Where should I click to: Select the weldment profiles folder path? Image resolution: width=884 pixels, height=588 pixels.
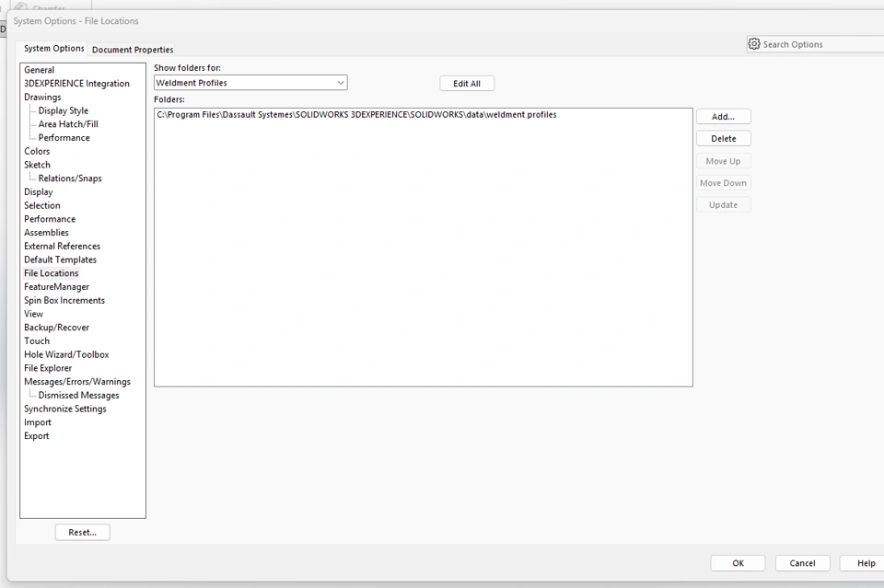pos(357,115)
